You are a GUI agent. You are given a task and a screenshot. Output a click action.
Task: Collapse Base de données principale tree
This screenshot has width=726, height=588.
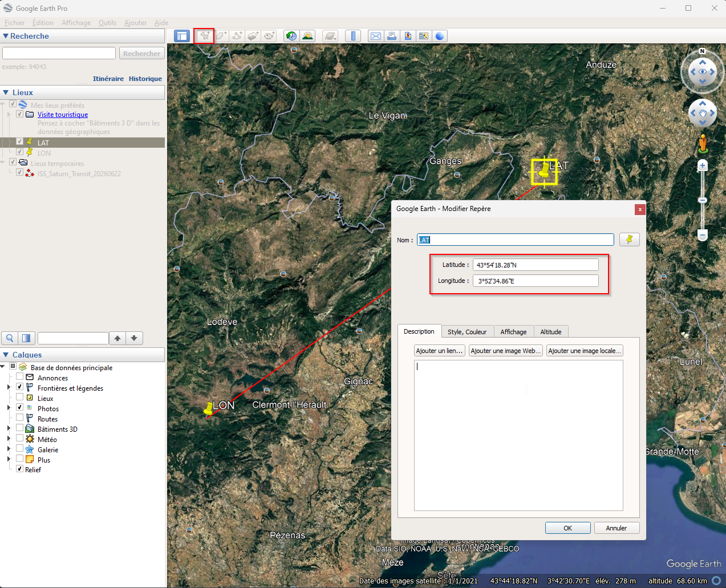point(3,367)
